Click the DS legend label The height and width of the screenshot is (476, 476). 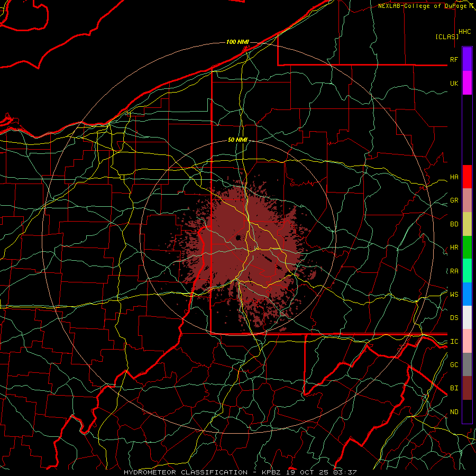454,318
